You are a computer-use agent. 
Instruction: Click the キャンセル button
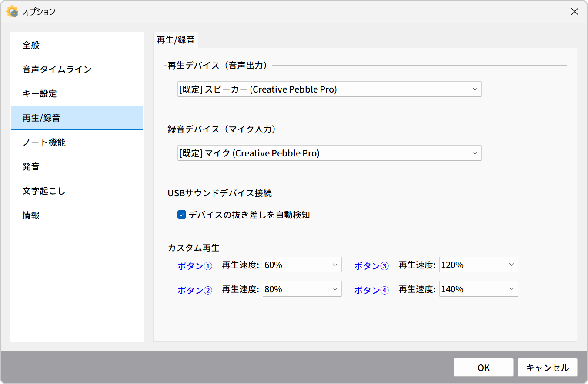click(x=548, y=367)
